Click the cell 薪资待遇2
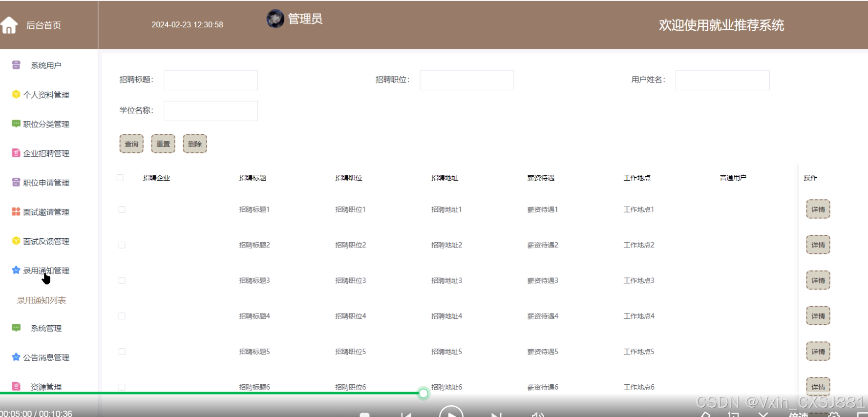This screenshot has width=868, height=417. tap(543, 245)
